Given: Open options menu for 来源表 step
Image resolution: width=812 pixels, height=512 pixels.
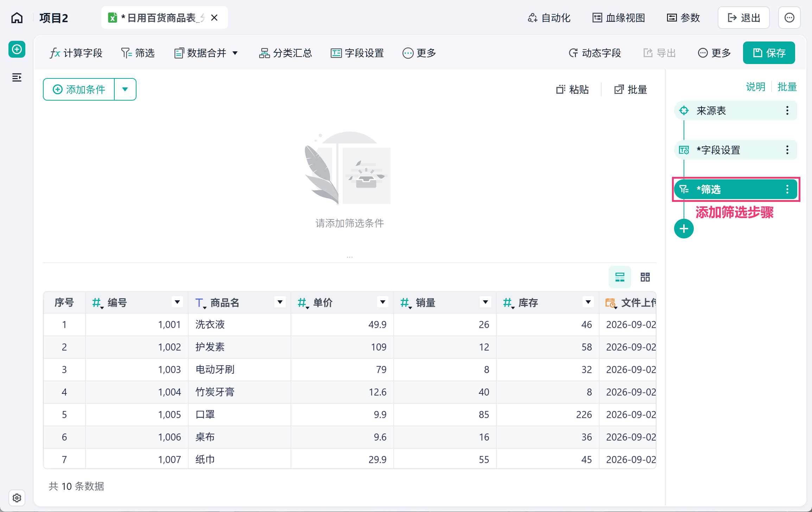Looking at the screenshot, I should [x=787, y=110].
